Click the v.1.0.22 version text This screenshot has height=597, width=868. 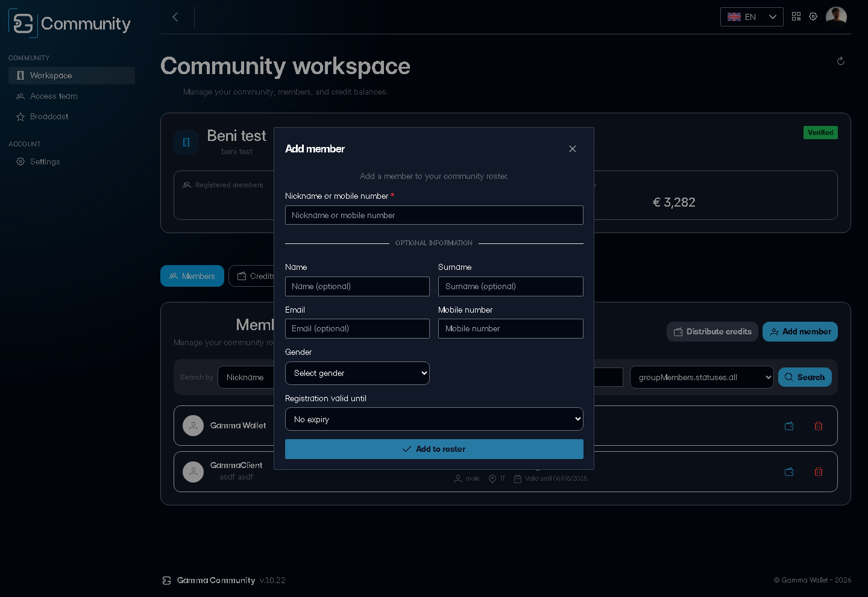click(x=272, y=580)
